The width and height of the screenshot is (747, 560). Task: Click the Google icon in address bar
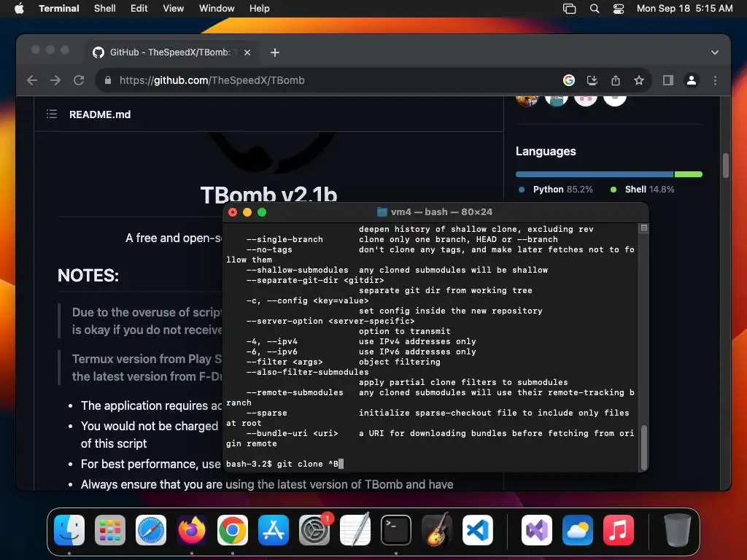(568, 80)
